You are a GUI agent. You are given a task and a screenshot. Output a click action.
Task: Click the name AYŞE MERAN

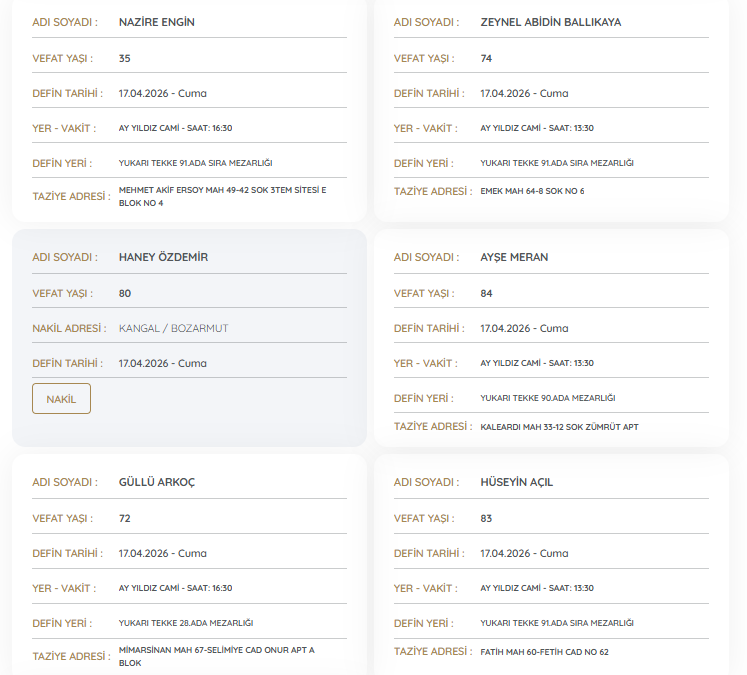(514, 257)
